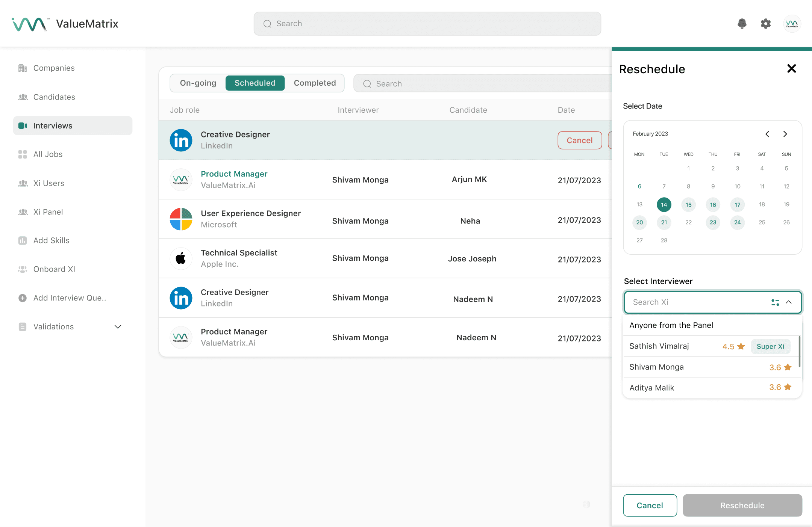Close the Reschedule panel

tap(791, 68)
